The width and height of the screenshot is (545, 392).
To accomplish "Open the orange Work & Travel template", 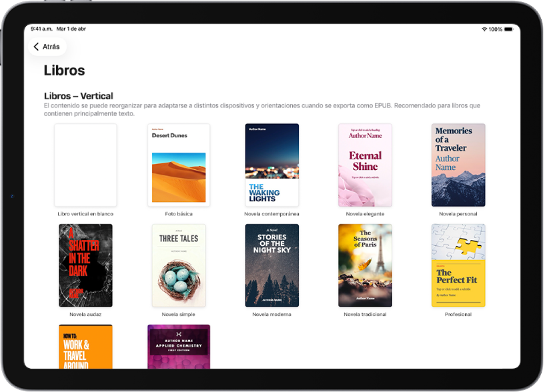I will pyautogui.click(x=85, y=347).
